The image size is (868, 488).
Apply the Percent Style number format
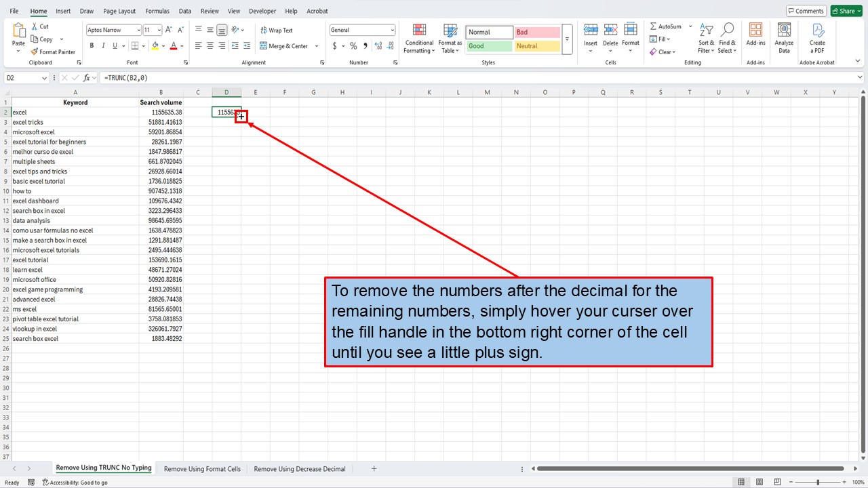[x=353, y=45]
